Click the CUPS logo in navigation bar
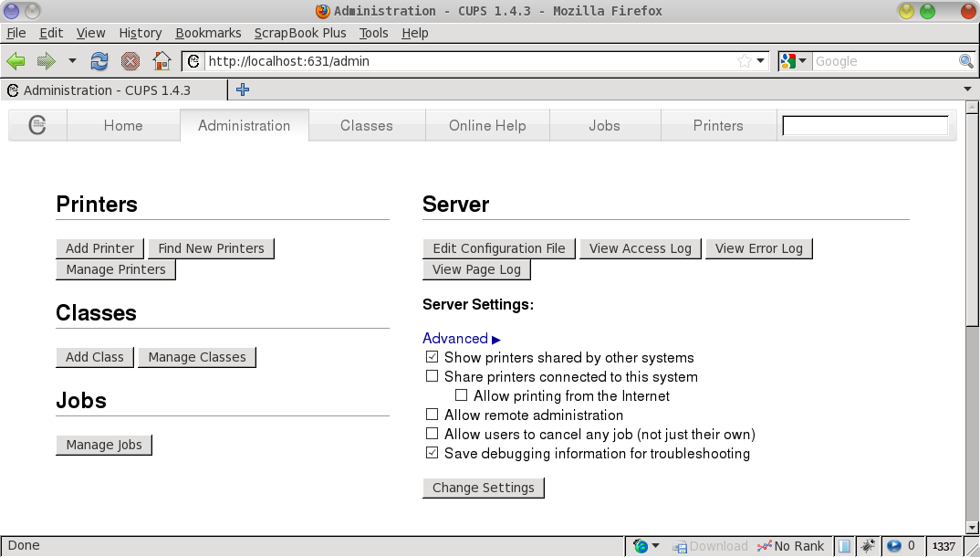Screen dimensions: 980x557 coord(37,126)
